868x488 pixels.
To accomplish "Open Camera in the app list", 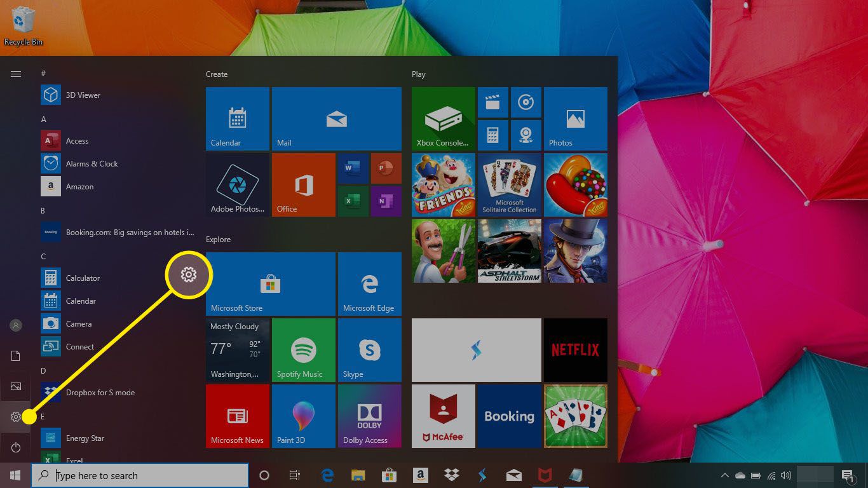I will coord(118,324).
